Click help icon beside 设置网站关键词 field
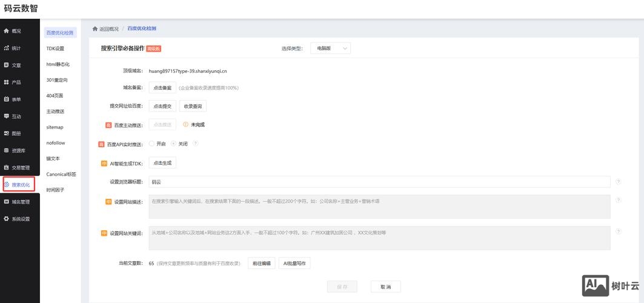The height and width of the screenshot is (303, 644). click(x=618, y=231)
